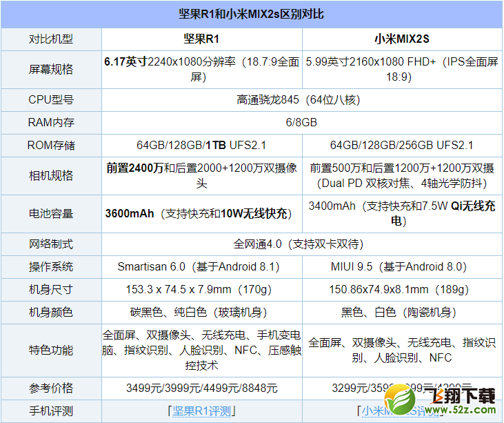Select the 6.17英寸2240x1080分辨率 screen spec cell

(202, 69)
